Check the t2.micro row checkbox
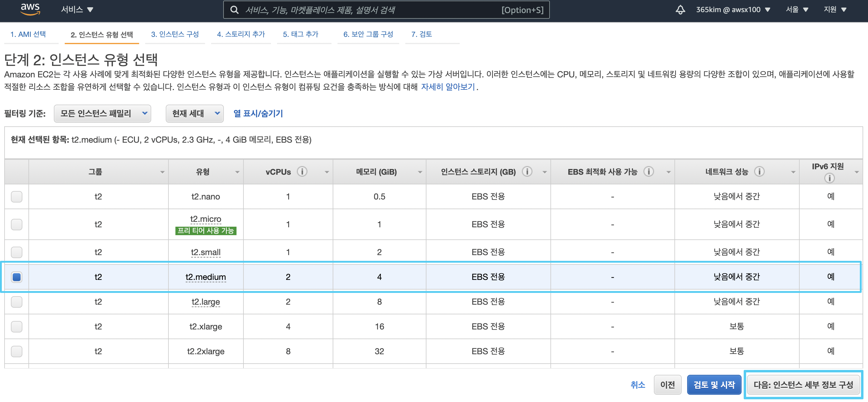The image size is (868, 402). [x=17, y=224]
